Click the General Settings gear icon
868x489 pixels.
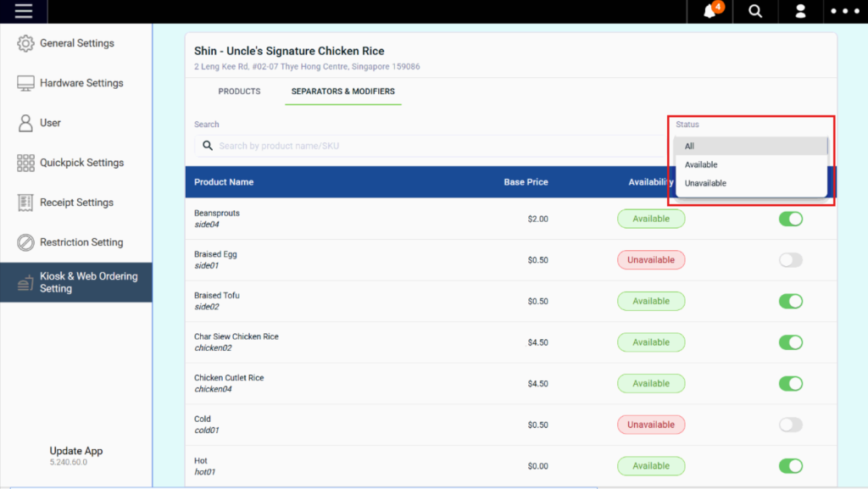[x=25, y=43]
